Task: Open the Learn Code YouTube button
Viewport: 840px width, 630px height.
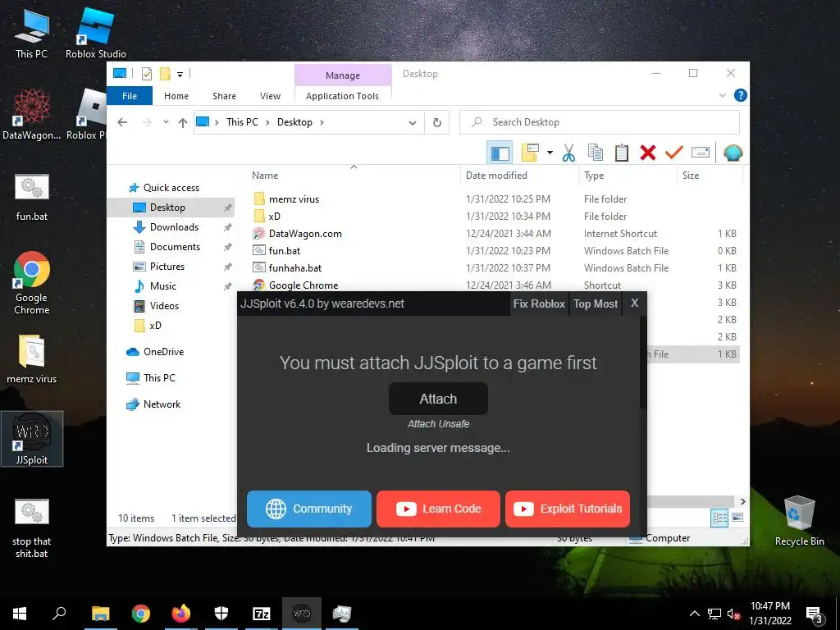Action: point(438,509)
